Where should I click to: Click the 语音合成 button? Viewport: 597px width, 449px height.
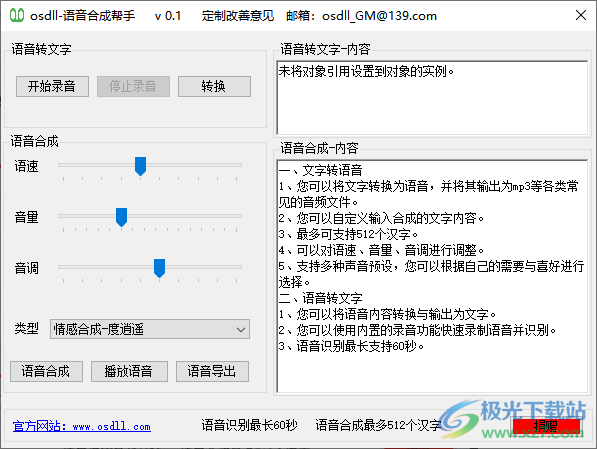click(46, 371)
